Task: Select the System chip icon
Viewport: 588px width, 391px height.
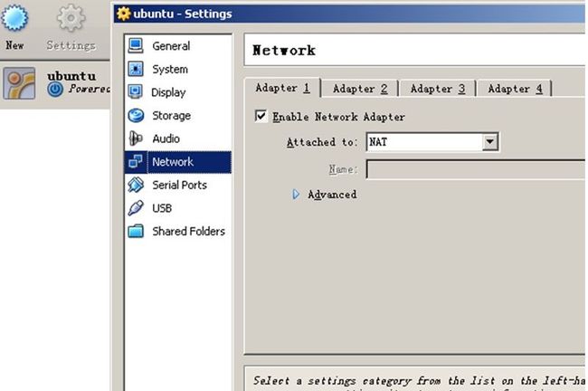Action: pos(136,69)
